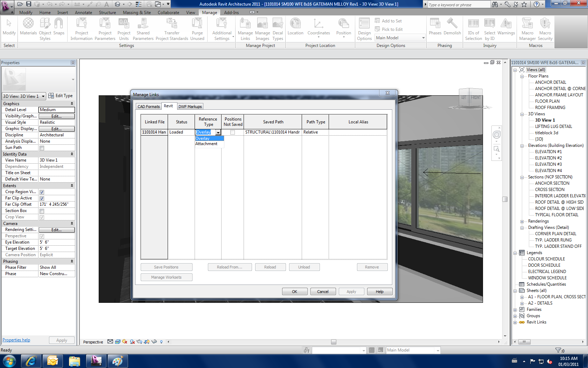Open Windows Explorer folder in the taskbar
This screenshot has height=368, width=588.
[74, 361]
